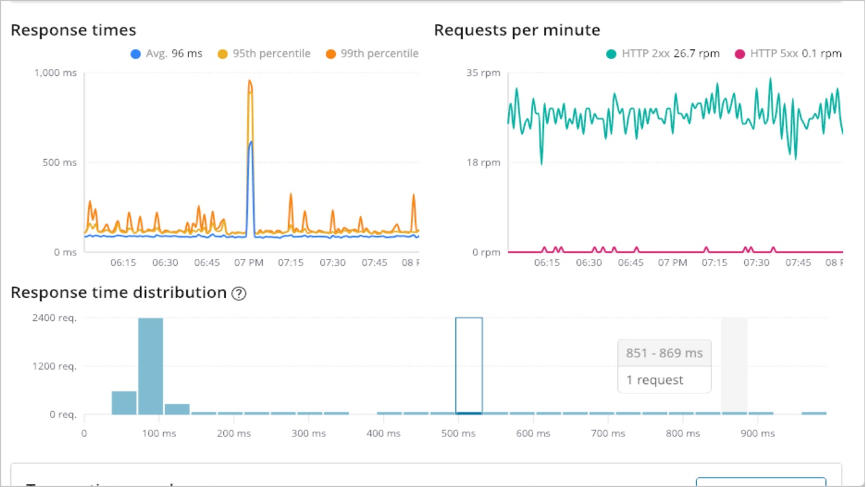
Task: Click the Avg. 96 ms legend label
Action: click(x=174, y=54)
